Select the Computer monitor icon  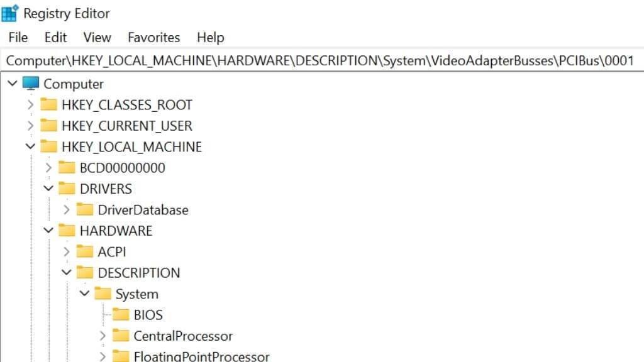click(x=31, y=84)
